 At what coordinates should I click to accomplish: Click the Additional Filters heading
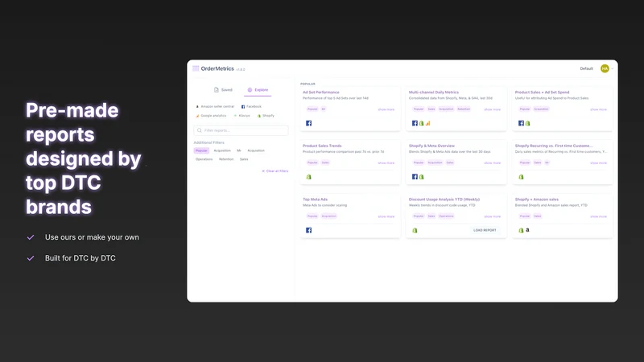click(209, 142)
